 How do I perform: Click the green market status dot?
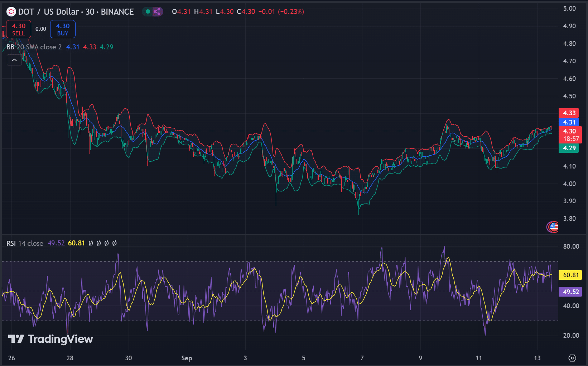pyautogui.click(x=148, y=12)
